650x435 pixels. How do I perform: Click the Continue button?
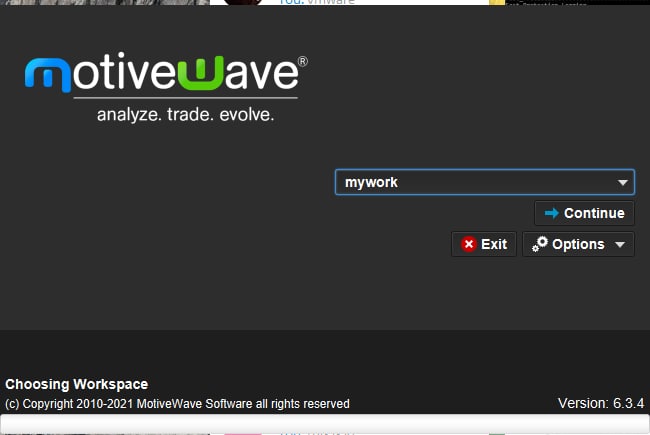click(584, 213)
